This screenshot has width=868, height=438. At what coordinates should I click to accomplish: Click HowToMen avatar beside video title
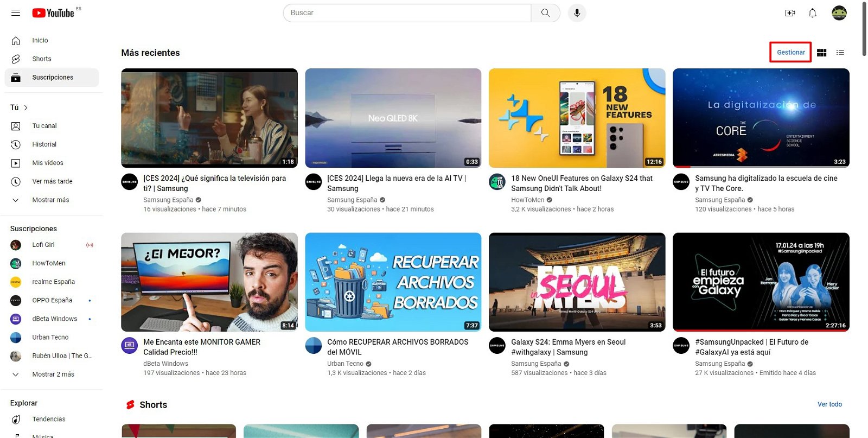497,182
